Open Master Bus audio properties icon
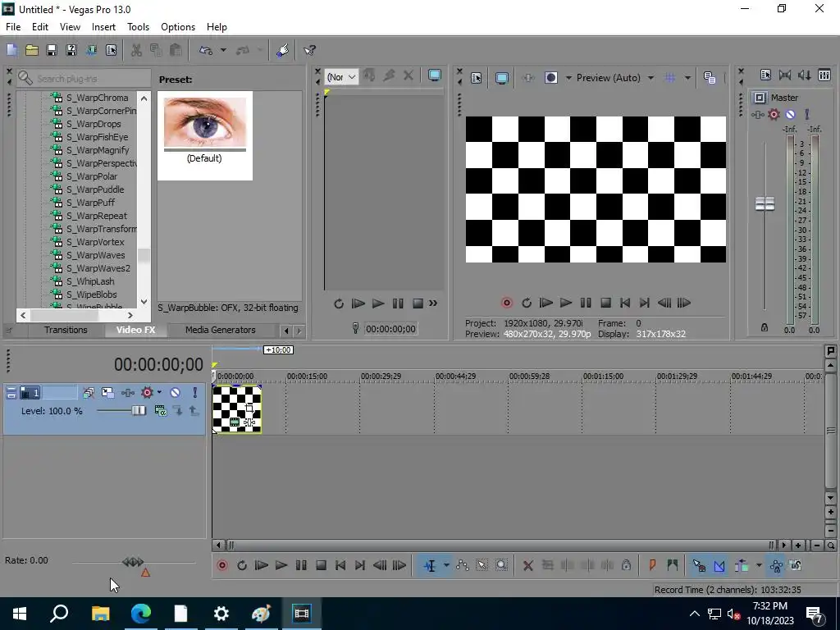 click(x=765, y=75)
